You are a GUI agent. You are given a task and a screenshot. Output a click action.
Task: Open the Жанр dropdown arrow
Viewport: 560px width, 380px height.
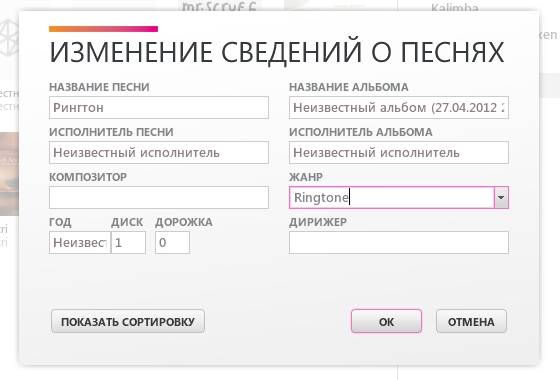click(501, 198)
